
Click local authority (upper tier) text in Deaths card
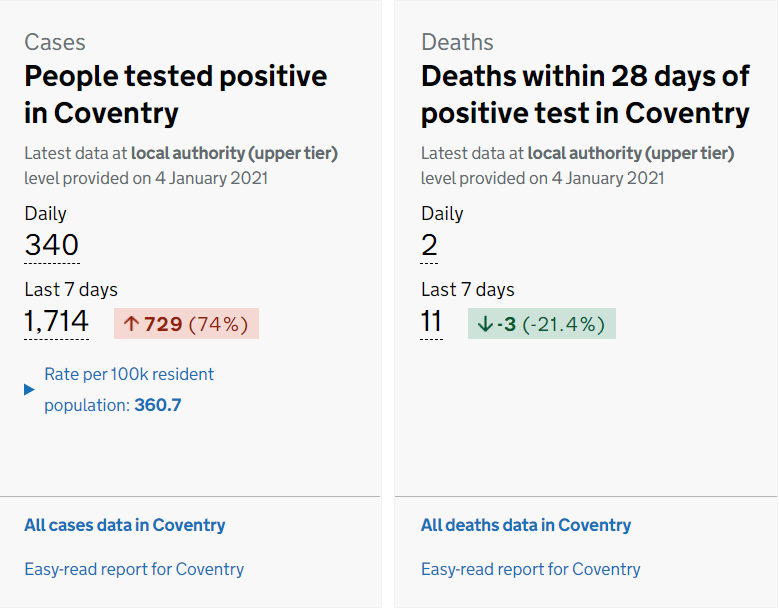[630, 153]
